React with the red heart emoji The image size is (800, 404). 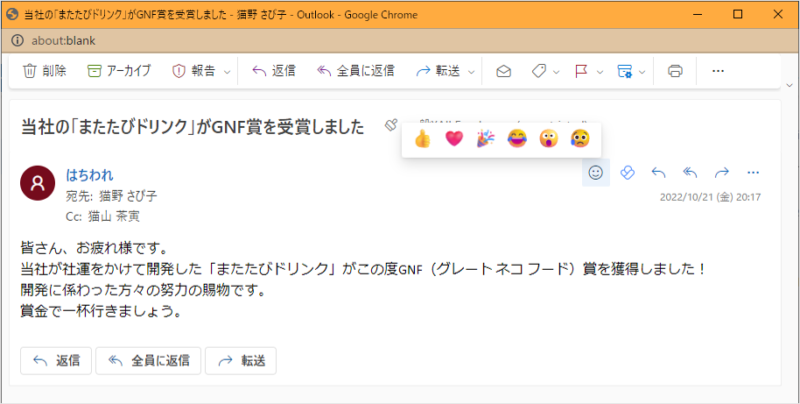click(453, 139)
